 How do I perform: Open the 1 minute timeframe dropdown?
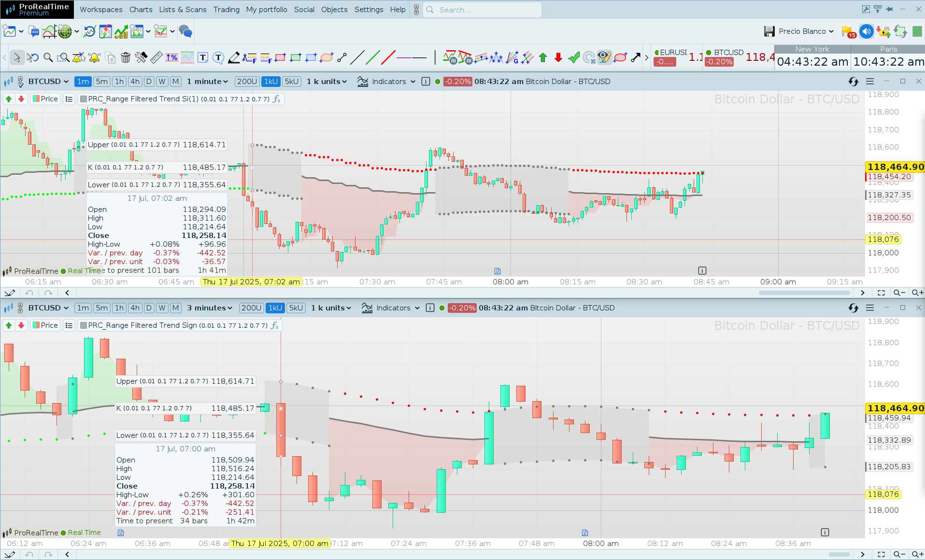tap(207, 82)
